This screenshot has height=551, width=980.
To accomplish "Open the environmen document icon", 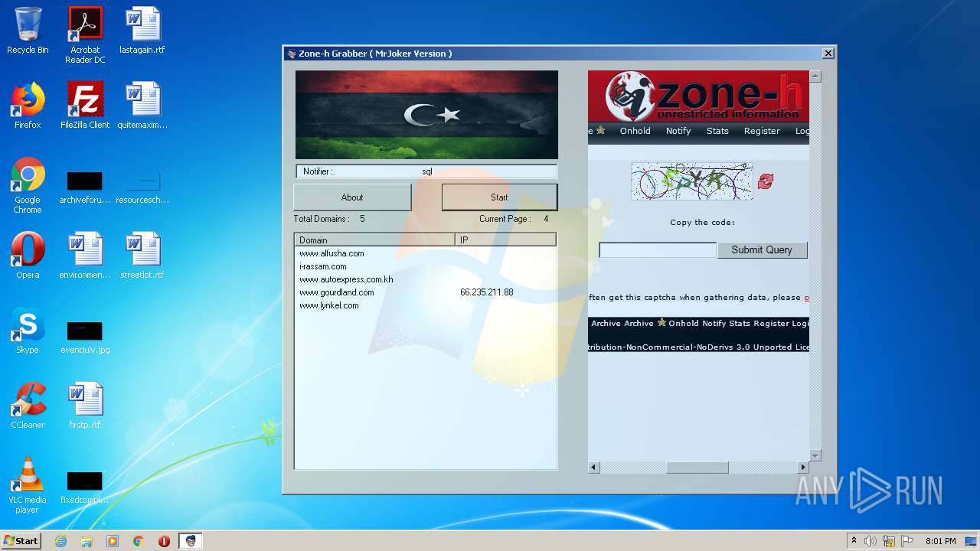I will point(85,256).
